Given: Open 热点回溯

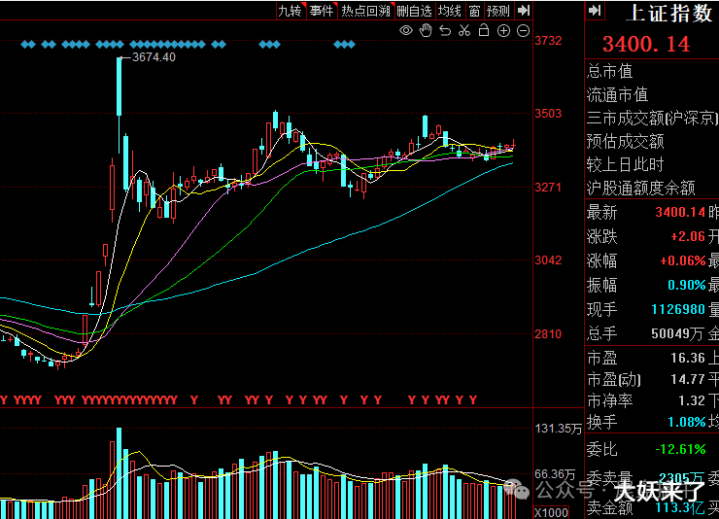Looking at the screenshot, I should pyautogui.click(x=365, y=11).
